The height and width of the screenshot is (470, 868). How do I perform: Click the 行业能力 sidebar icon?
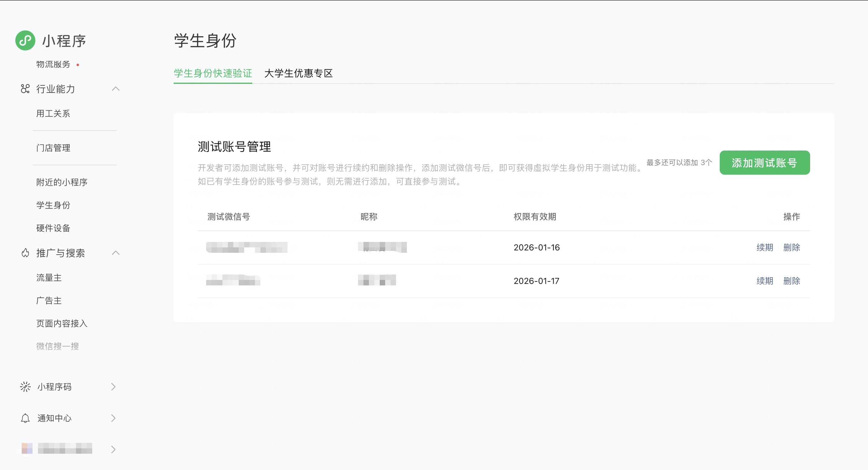[x=25, y=89]
